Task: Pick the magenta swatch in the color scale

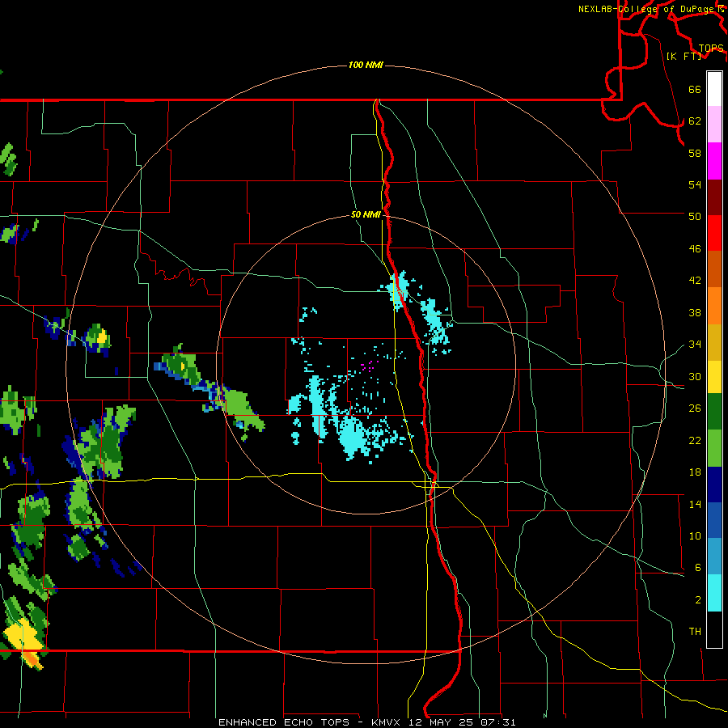Action: [x=714, y=161]
